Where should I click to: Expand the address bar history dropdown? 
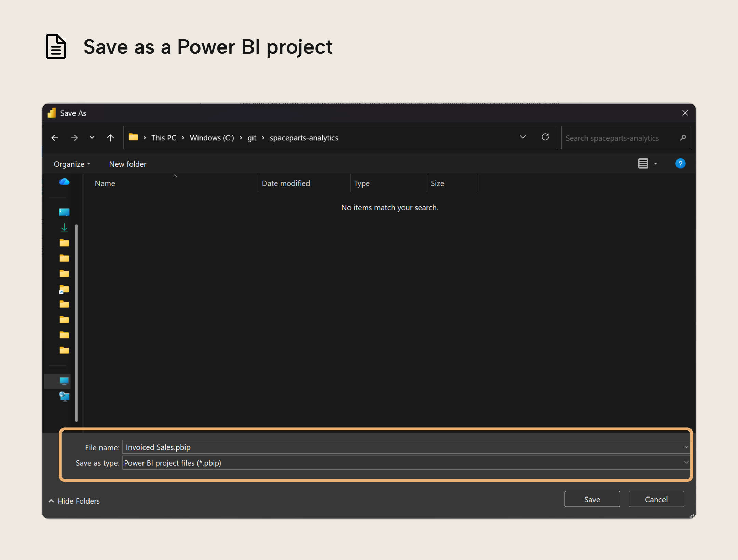pyautogui.click(x=523, y=137)
